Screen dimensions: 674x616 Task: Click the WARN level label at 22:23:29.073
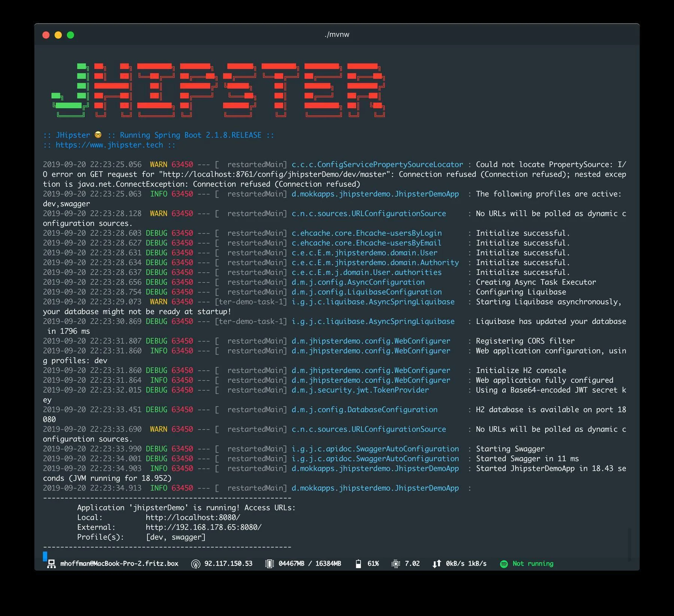(x=158, y=302)
